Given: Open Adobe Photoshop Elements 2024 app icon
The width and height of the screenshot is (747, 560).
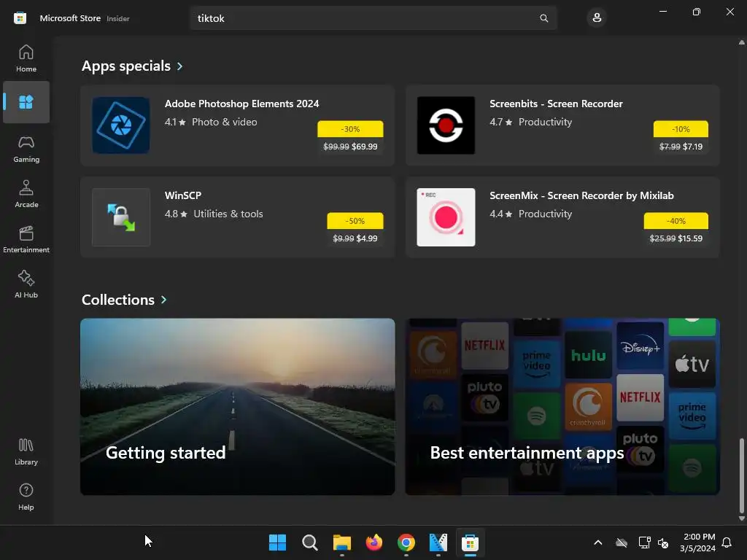Looking at the screenshot, I should tap(121, 125).
